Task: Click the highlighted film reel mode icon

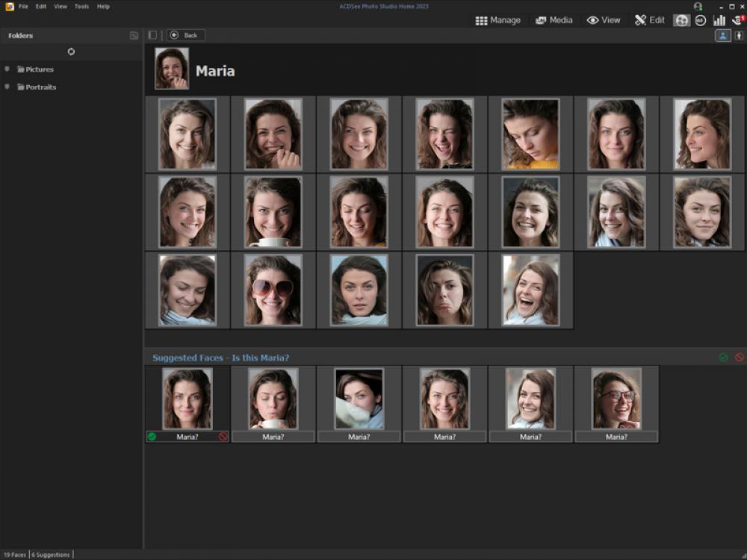Action: tap(681, 20)
